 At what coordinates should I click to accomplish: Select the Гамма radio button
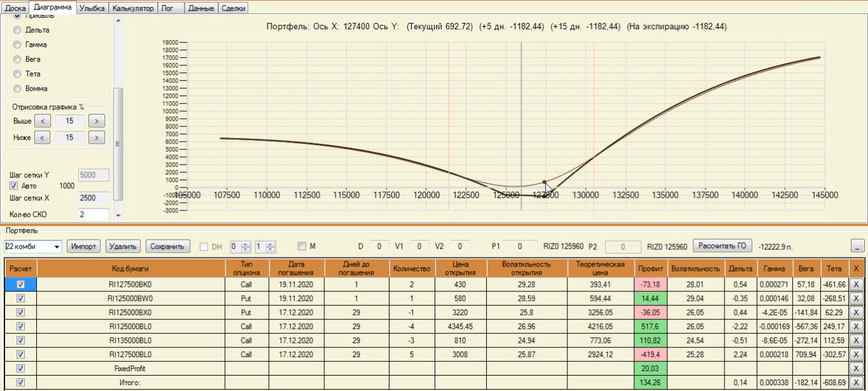17,45
